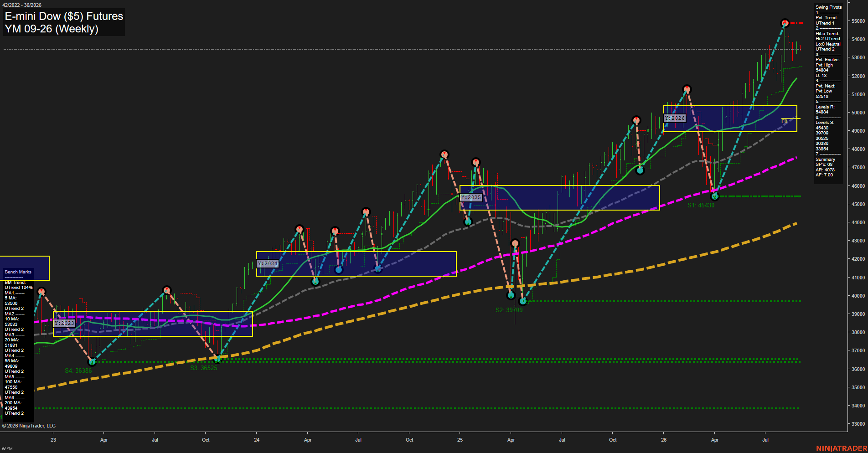The height and width of the screenshot is (453, 868).
Task: Click the Y:2023 yearly range label
Action: [64, 323]
